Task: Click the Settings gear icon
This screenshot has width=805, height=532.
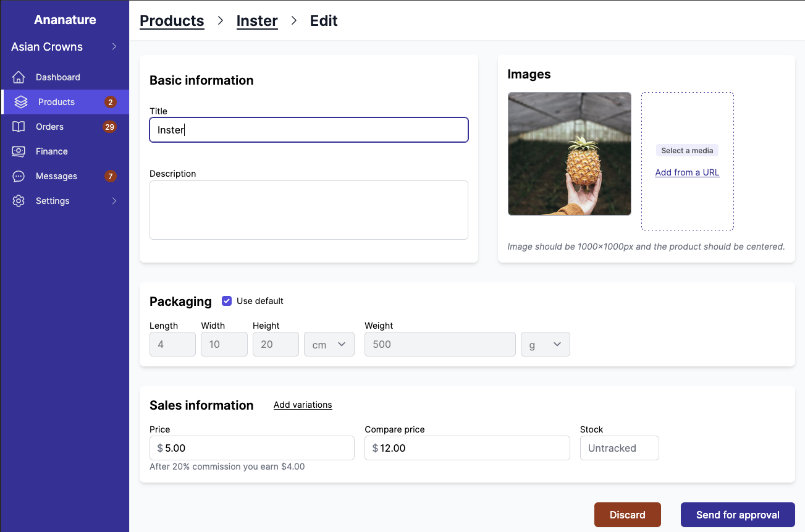Action: click(x=19, y=200)
